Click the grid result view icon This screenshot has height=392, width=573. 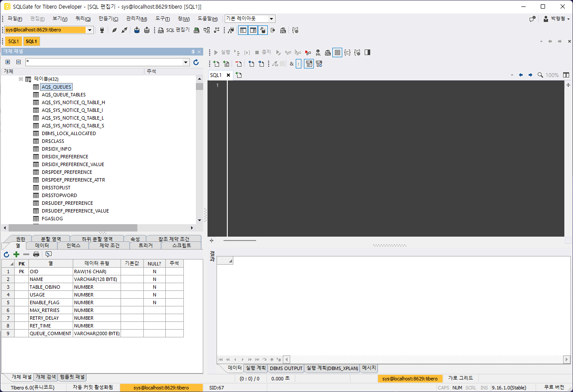coord(338,52)
